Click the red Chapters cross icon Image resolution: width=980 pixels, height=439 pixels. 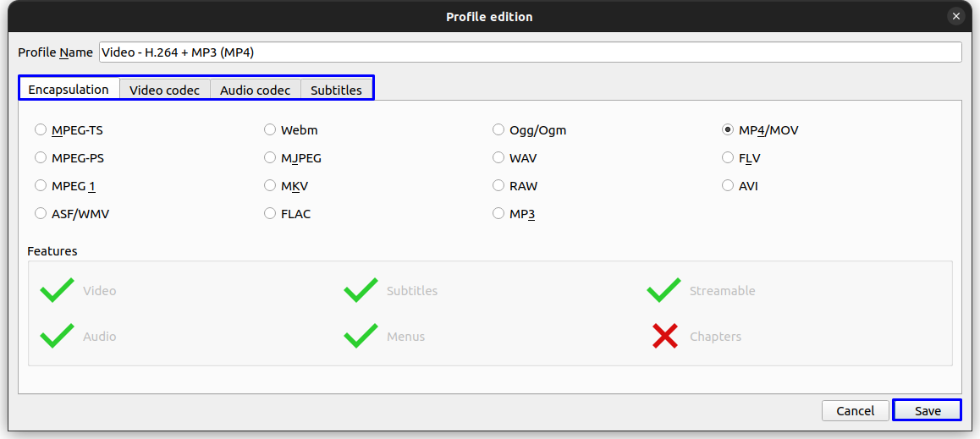tap(665, 336)
